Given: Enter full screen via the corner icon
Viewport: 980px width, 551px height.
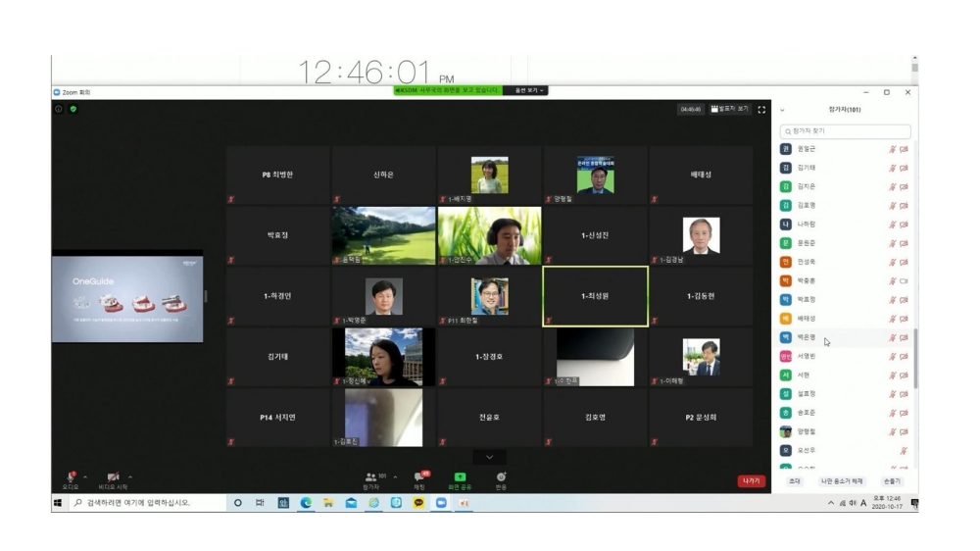Looking at the screenshot, I should click(761, 110).
